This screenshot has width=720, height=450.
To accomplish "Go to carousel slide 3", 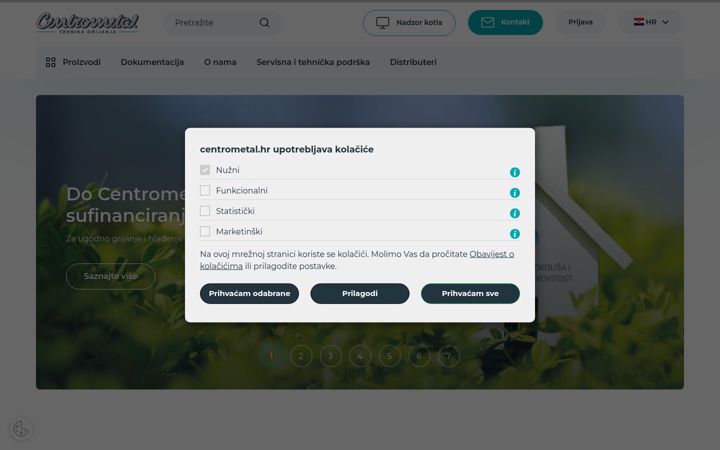I will (x=330, y=356).
